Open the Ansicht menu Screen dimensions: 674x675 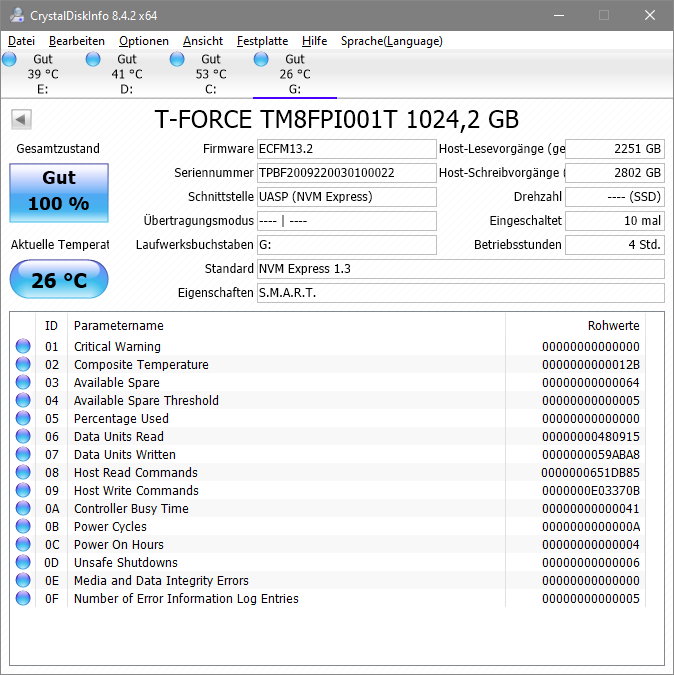click(x=203, y=41)
